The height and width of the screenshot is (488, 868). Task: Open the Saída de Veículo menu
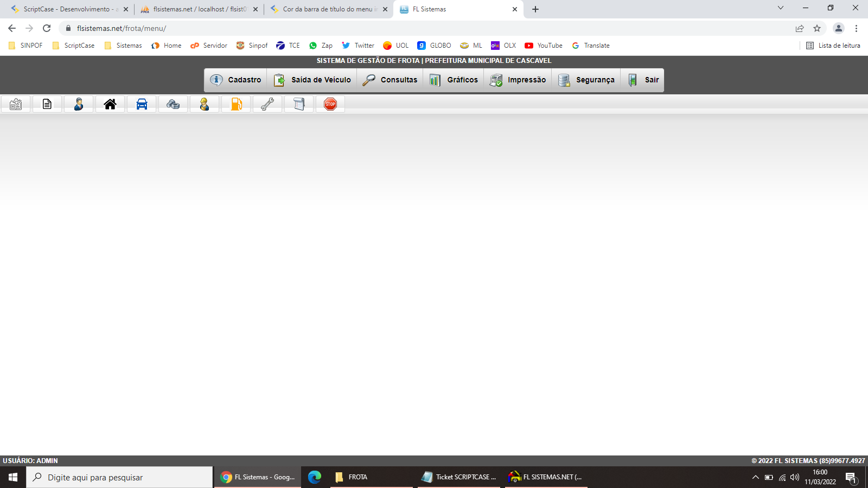pyautogui.click(x=312, y=80)
